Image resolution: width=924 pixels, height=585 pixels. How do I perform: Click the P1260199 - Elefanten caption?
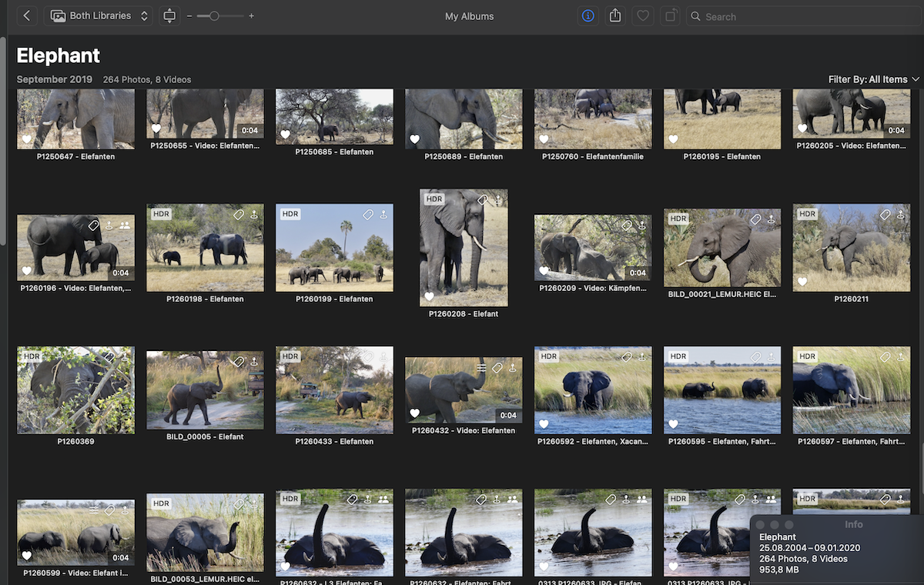tap(334, 299)
